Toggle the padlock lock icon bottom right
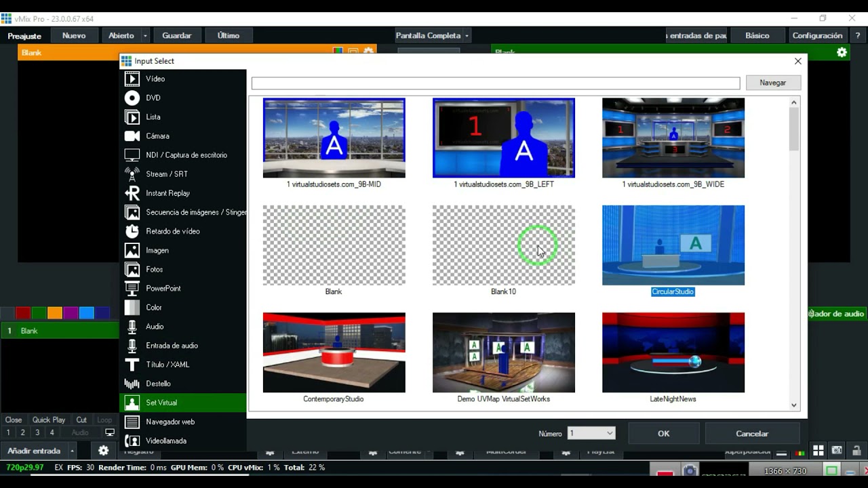Screen dimensions: 868x488 click(x=856, y=451)
